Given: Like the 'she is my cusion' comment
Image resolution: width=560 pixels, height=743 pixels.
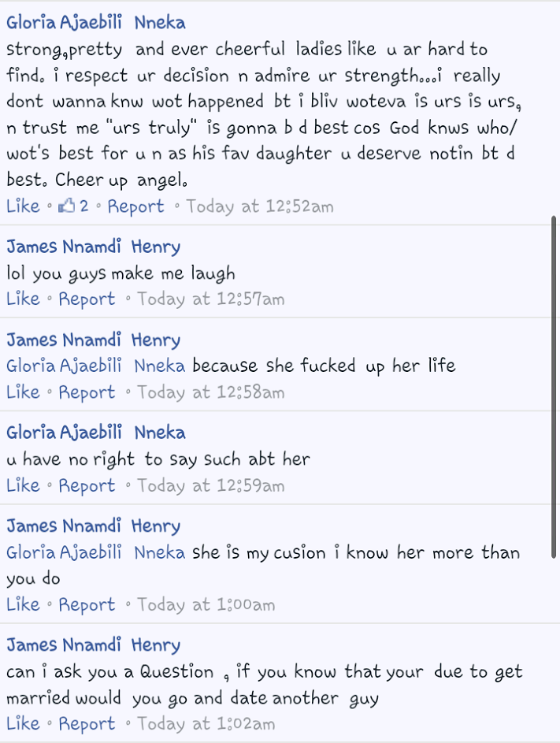Looking at the screenshot, I should pos(23,604).
